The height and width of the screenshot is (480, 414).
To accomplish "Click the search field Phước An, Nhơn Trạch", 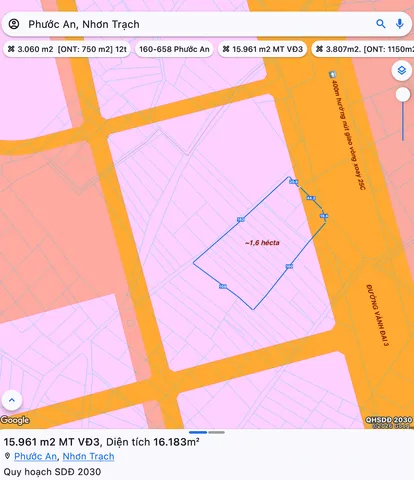I will pos(207,24).
